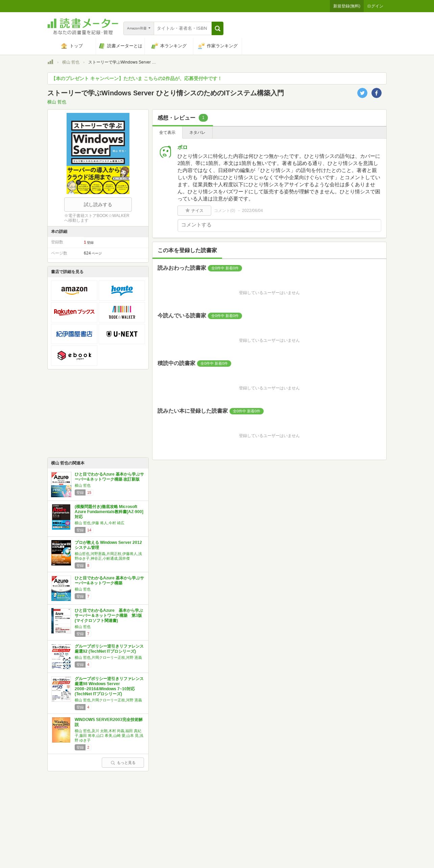Screen dimensions: 434x868
Task: Click the Azure 第3版 book cover thumbnail
Action: point(61,621)
